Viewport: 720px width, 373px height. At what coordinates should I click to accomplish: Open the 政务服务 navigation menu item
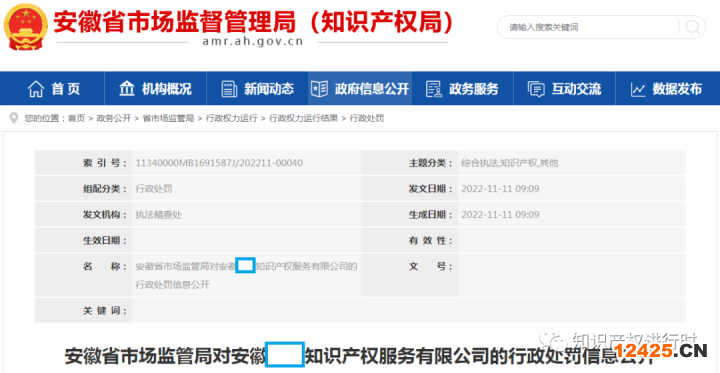tap(462, 89)
